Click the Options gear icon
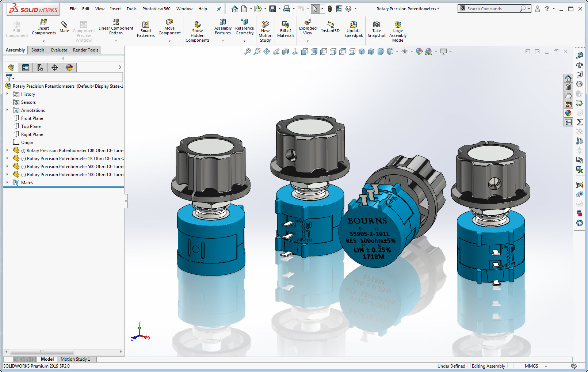This screenshot has height=372, width=588. [x=348, y=9]
